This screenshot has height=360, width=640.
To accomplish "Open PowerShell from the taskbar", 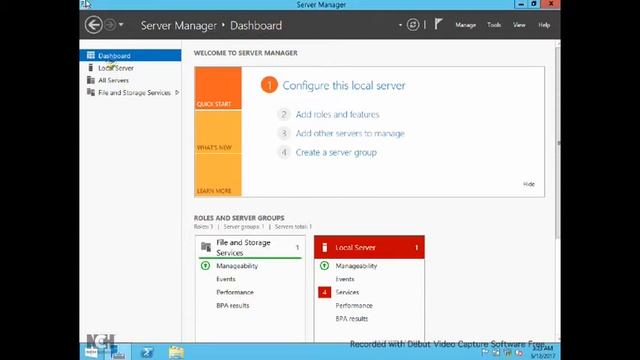I will tap(147, 352).
